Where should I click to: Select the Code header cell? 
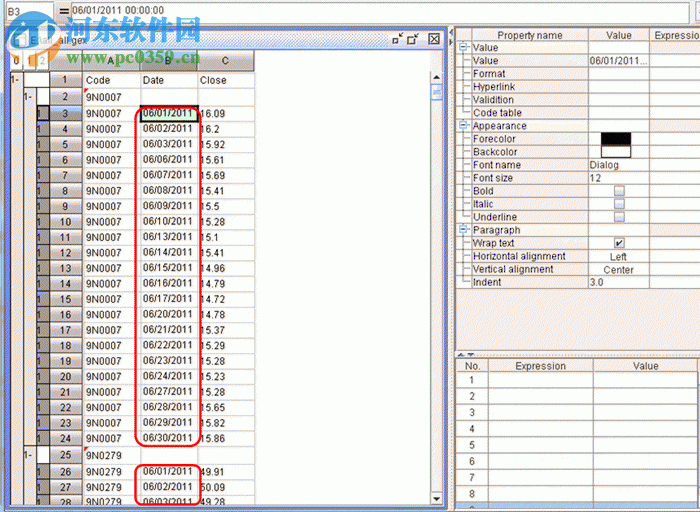[112, 80]
